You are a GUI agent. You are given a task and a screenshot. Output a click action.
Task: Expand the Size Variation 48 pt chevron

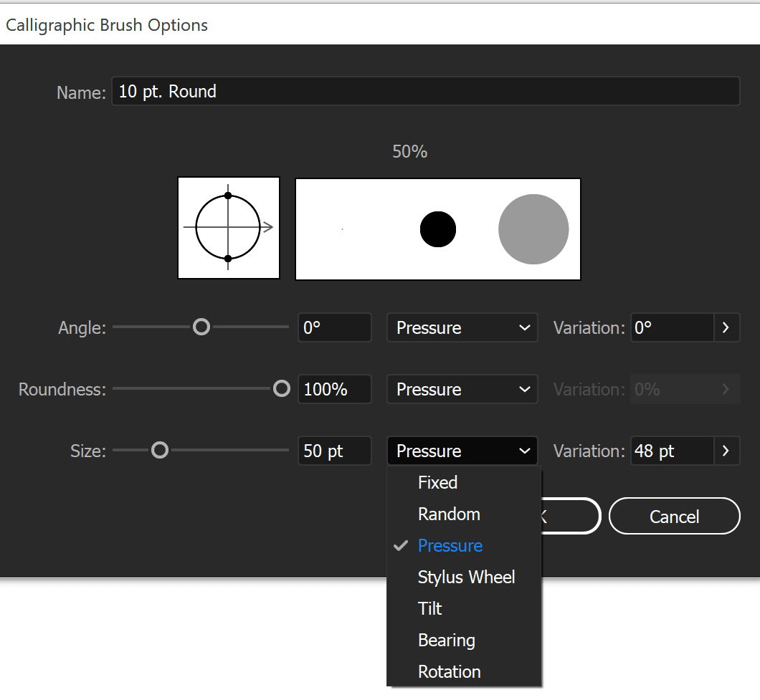[726, 451]
